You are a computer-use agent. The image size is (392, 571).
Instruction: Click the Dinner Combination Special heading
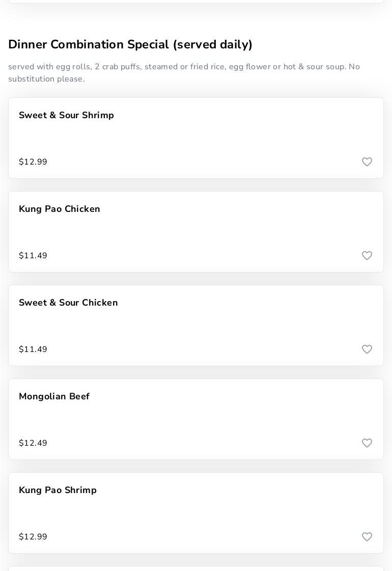(130, 45)
